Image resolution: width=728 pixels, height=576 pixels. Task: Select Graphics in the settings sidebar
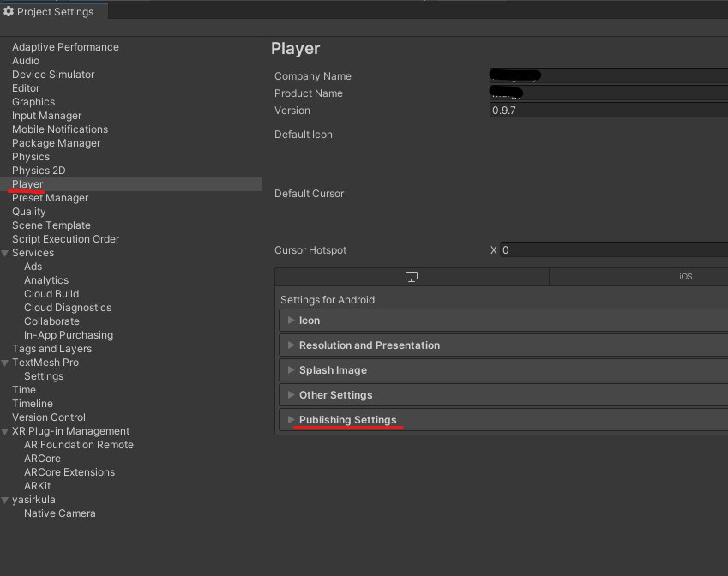[33, 101]
